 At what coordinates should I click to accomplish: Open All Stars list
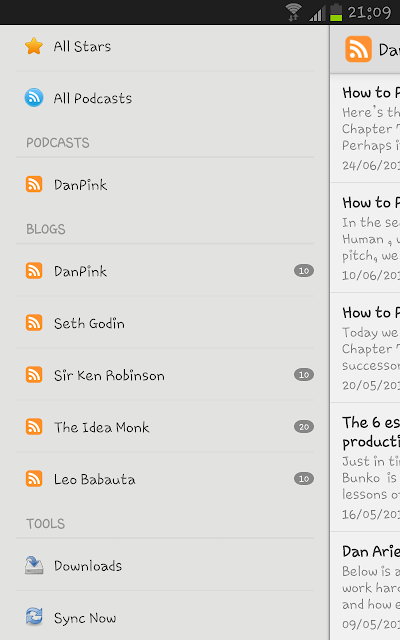(165, 46)
